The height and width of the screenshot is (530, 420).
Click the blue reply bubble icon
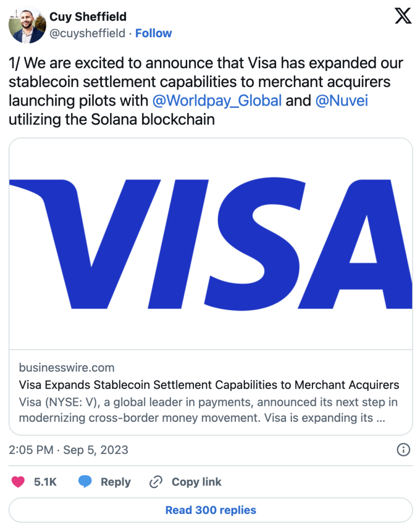[85, 482]
